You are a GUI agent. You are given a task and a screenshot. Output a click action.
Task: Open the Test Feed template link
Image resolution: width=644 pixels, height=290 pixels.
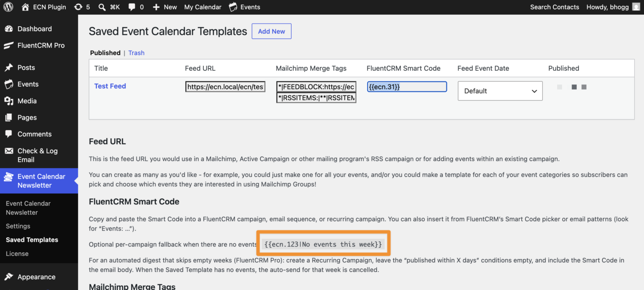(x=110, y=86)
